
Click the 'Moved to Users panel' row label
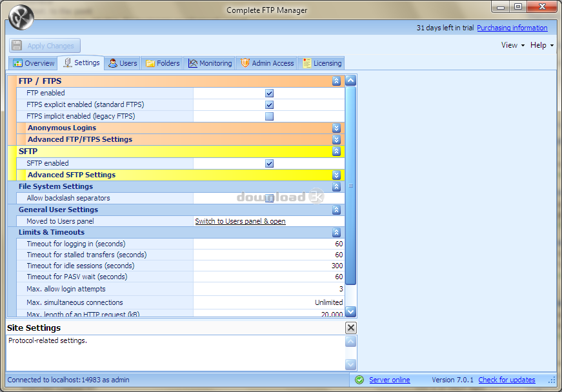(60, 221)
